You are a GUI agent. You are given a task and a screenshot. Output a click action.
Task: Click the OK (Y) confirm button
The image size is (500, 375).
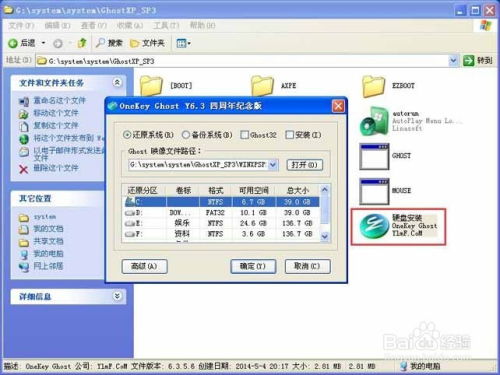253,266
